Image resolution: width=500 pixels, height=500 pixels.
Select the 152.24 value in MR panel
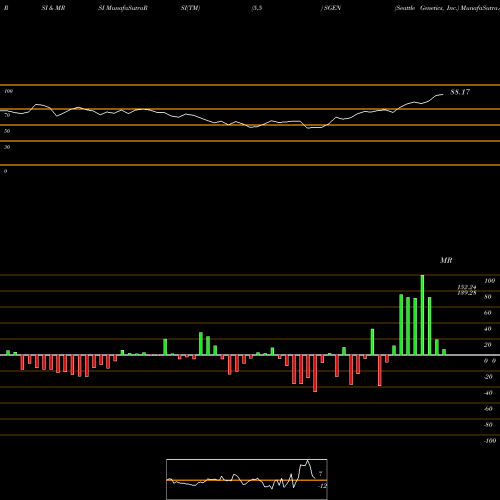pyautogui.click(x=467, y=287)
